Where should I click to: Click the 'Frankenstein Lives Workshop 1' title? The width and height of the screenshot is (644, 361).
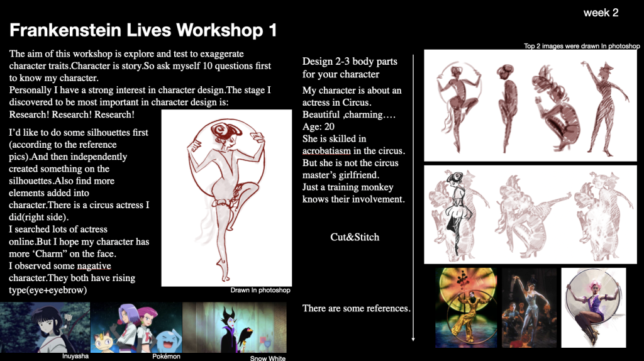point(143,30)
